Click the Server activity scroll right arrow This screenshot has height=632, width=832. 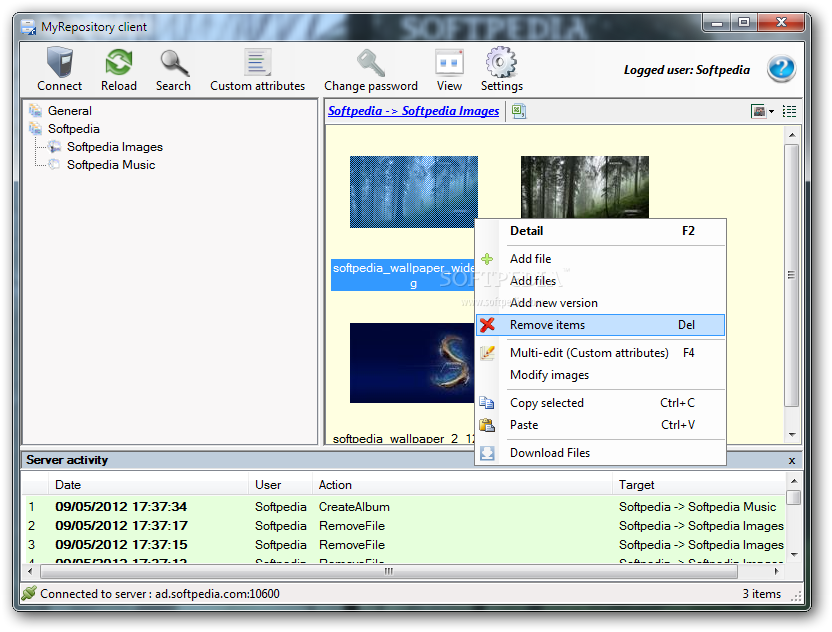click(x=776, y=572)
